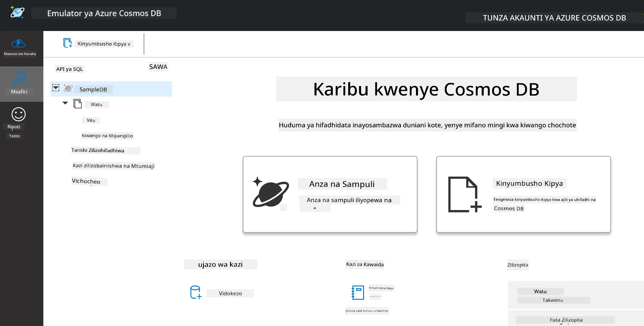Open Vitu items under Watu

point(91,120)
